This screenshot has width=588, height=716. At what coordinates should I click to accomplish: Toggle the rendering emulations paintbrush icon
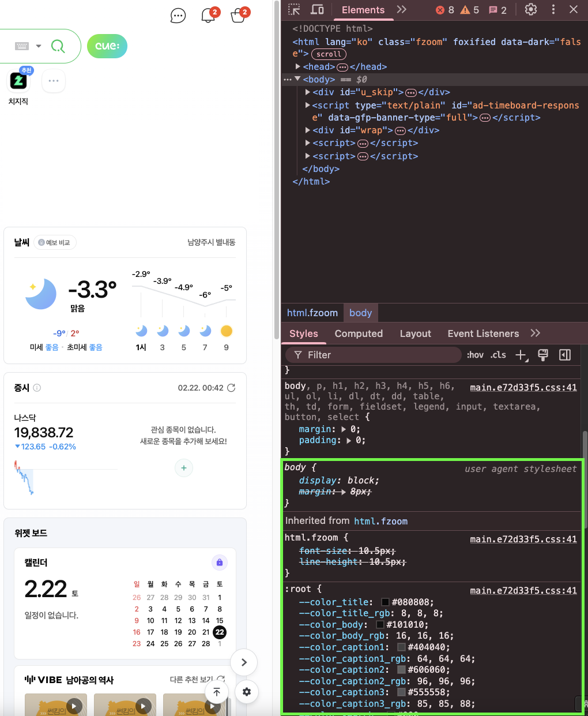coord(543,355)
